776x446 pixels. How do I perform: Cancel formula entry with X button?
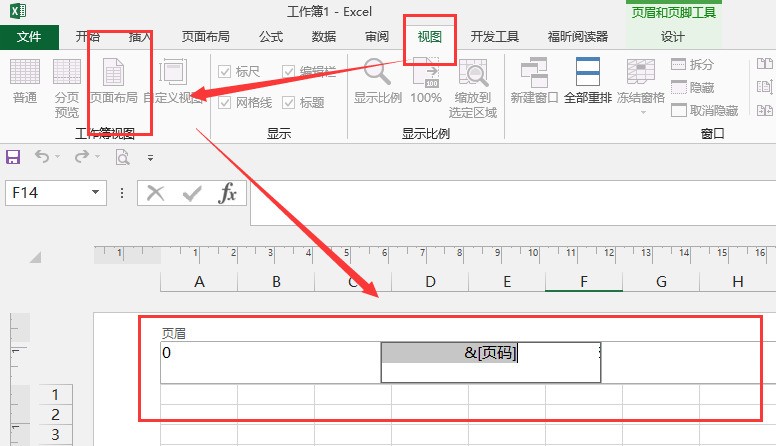coord(155,193)
